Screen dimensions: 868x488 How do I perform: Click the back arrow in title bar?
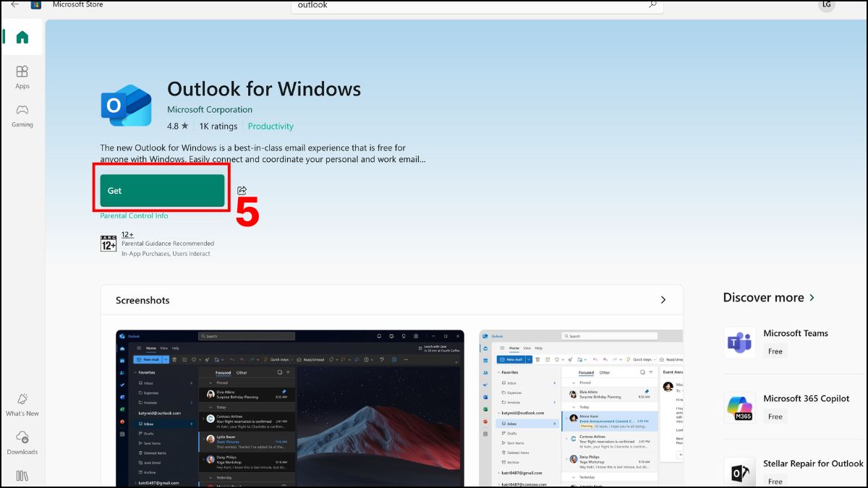(14, 4)
